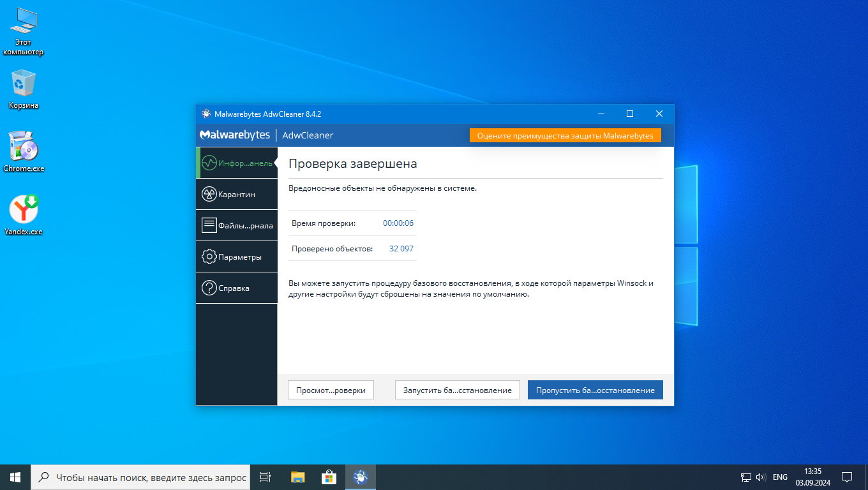
Task: Click the AdwCleaner taskbar icon
Action: point(361,477)
